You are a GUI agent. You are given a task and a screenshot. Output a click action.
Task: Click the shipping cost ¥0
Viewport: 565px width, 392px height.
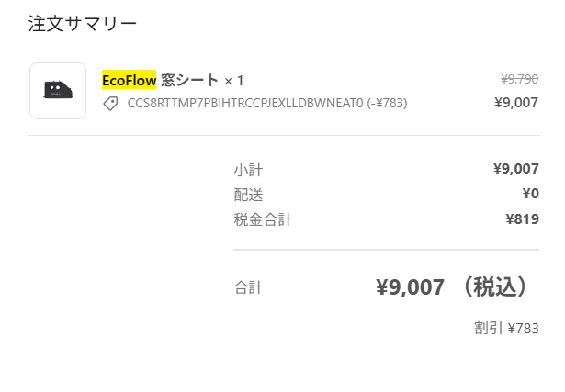tap(531, 194)
